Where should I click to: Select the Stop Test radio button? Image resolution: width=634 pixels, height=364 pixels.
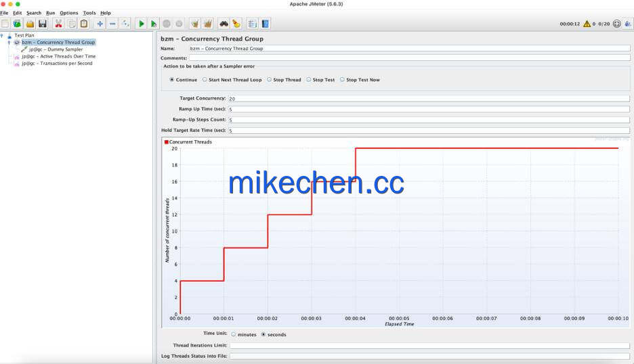(308, 80)
